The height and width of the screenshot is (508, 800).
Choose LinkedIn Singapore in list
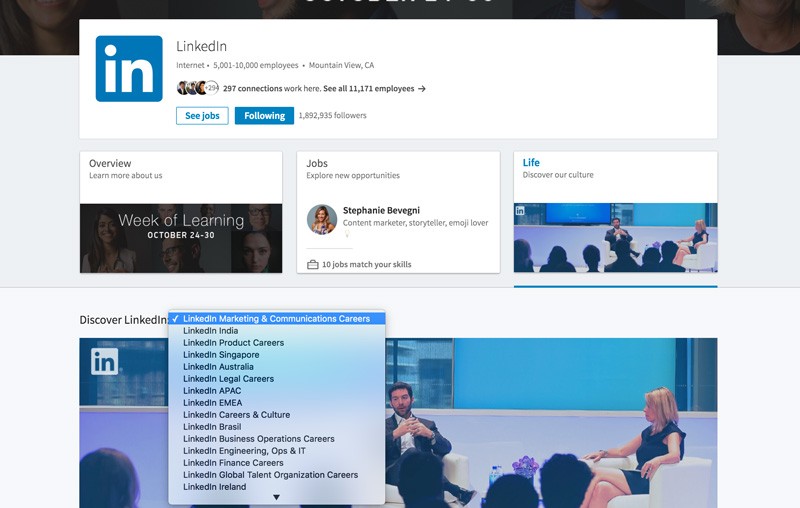click(x=277, y=355)
